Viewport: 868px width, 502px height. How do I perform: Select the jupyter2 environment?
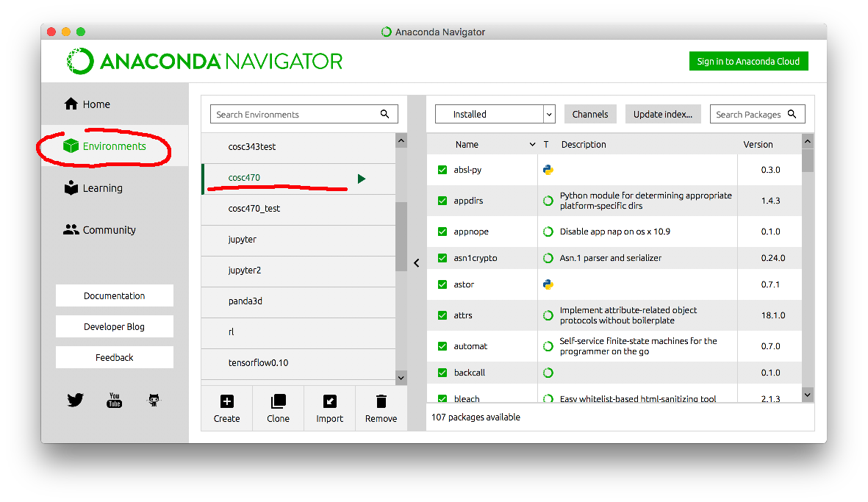click(x=298, y=270)
